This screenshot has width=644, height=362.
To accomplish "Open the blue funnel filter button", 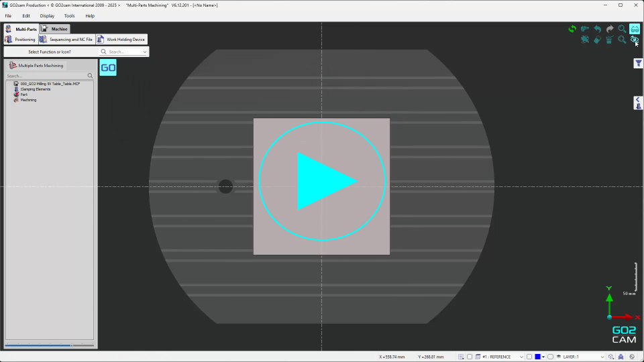I will pyautogui.click(x=638, y=63).
